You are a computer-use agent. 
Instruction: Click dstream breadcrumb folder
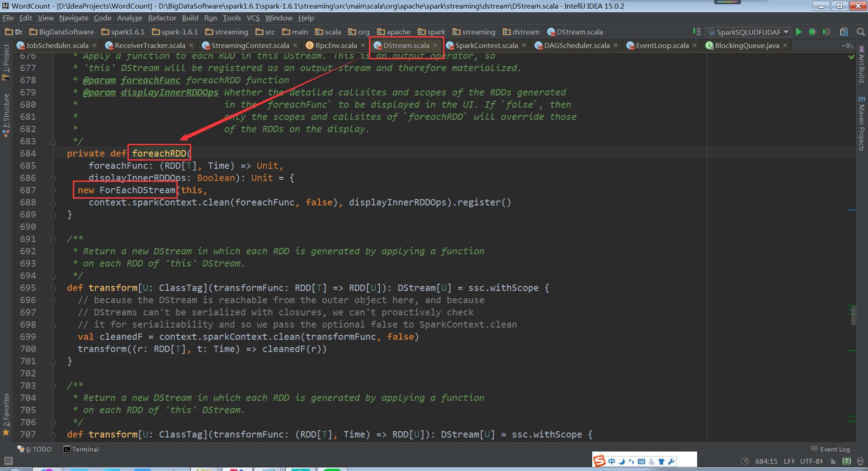(x=521, y=32)
